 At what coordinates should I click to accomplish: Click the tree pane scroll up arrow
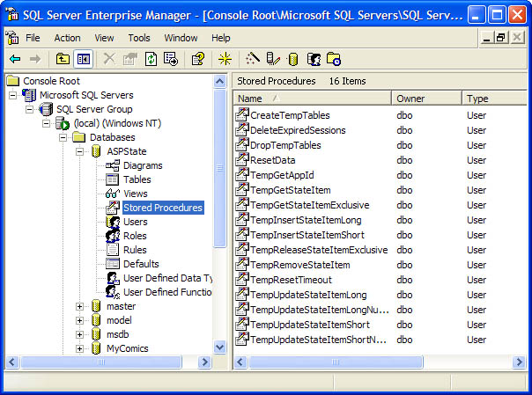pyautogui.click(x=220, y=81)
